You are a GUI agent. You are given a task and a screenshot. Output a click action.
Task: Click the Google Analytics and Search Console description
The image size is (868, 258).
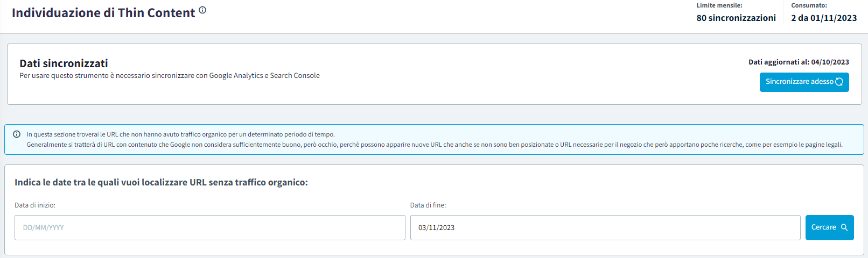pos(170,76)
